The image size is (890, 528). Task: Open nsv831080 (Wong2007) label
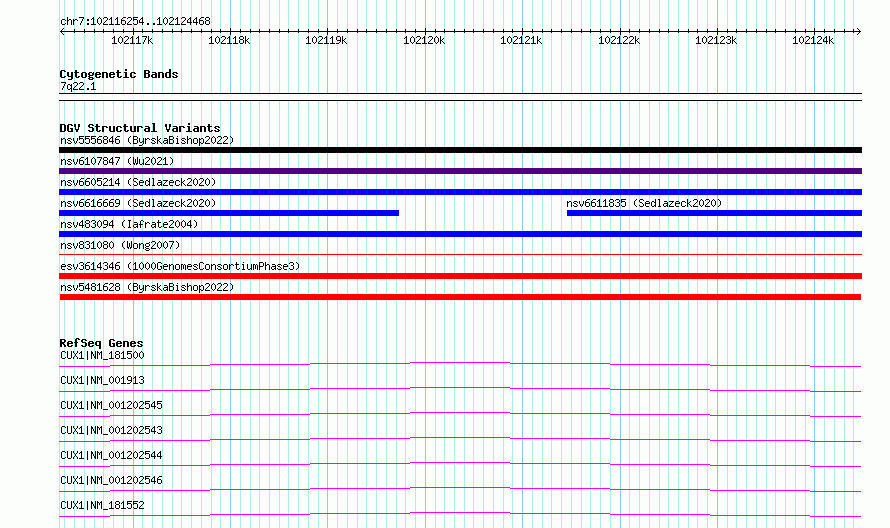tap(120, 245)
